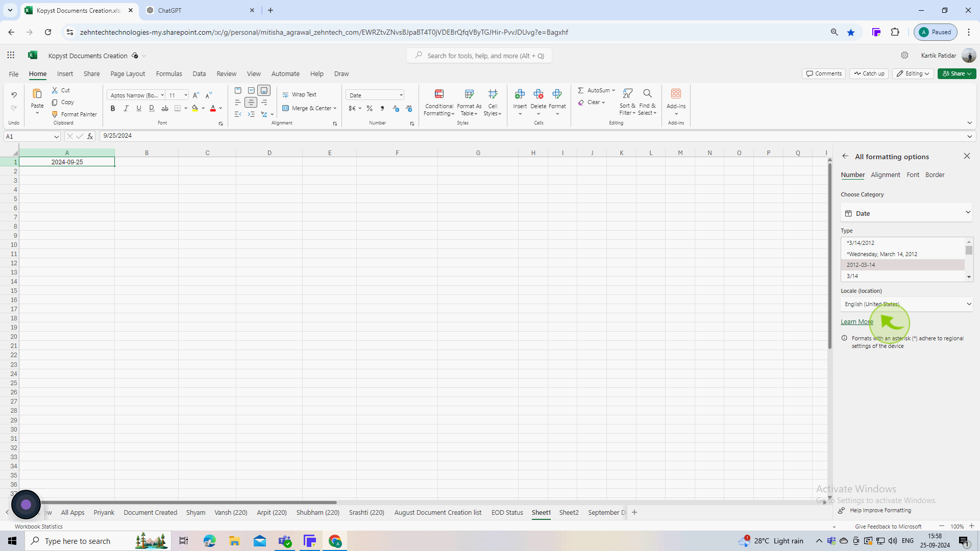Open the Formulas ribbon tab

pyautogui.click(x=169, y=73)
